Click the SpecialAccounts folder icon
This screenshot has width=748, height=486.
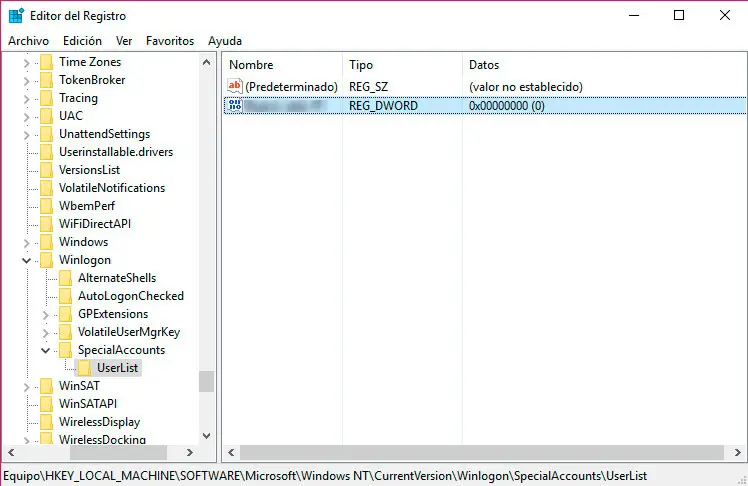[x=65, y=350]
